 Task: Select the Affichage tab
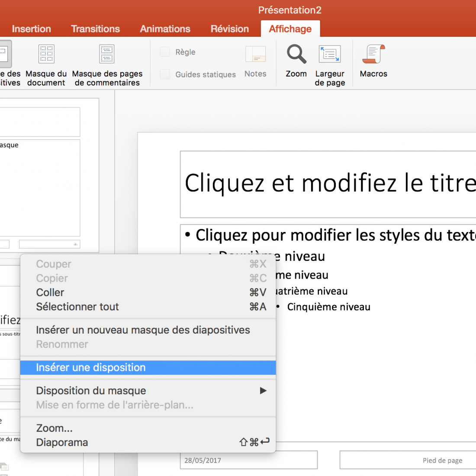pos(290,29)
